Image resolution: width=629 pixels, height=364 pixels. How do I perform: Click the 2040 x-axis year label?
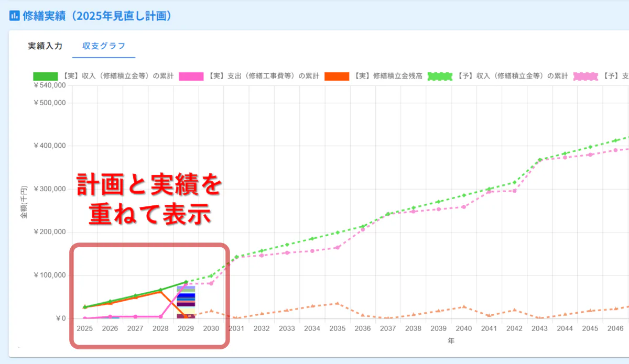tap(464, 328)
